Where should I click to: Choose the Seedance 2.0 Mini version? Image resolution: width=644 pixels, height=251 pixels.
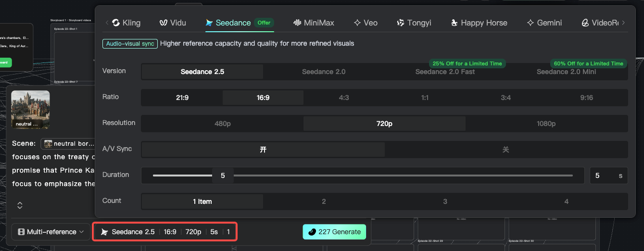pos(566,72)
